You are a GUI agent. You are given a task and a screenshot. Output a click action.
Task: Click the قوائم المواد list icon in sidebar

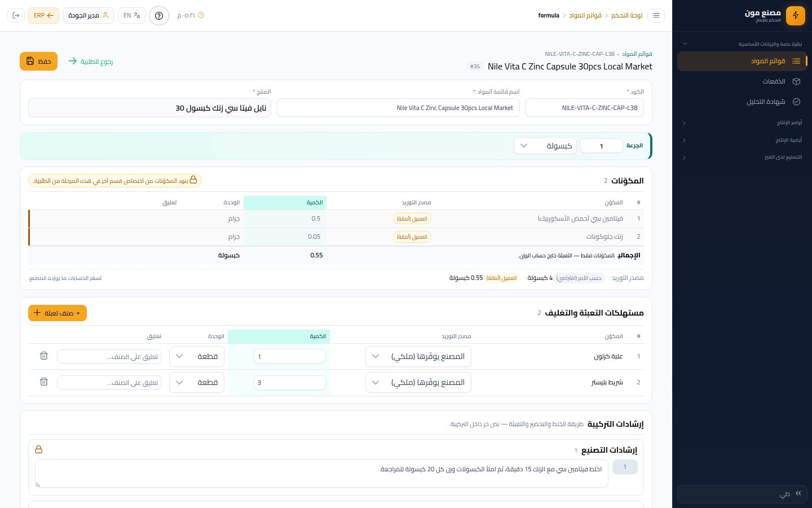click(796, 61)
